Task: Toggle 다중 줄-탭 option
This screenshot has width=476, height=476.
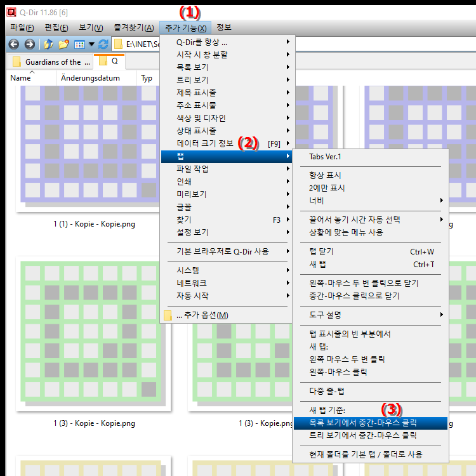Action: click(x=371, y=392)
